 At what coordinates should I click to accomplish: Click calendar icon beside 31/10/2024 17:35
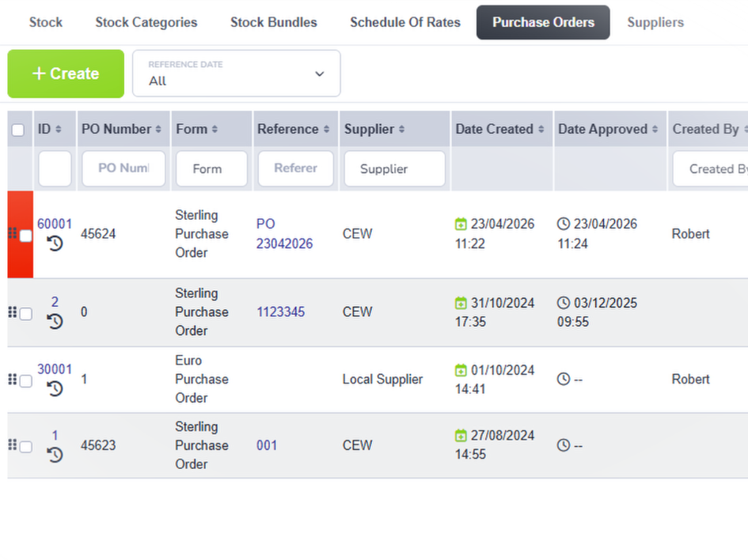click(461, 303)
